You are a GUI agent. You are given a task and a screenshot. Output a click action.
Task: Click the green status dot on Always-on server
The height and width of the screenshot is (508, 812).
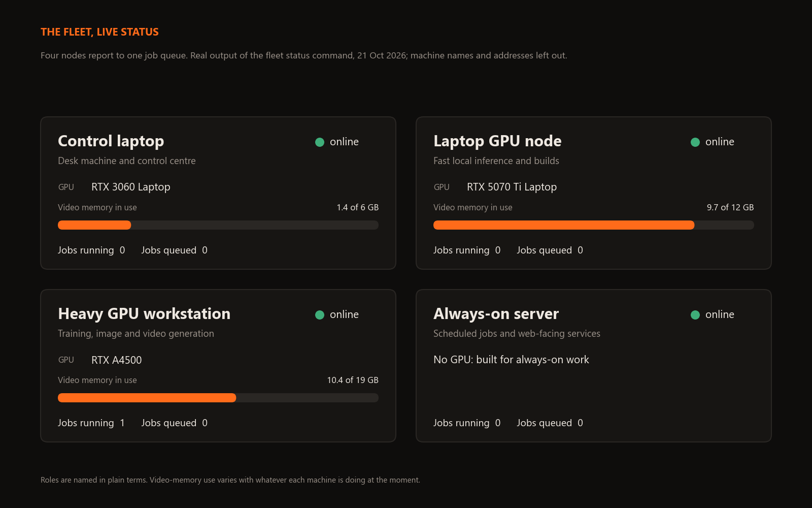(x=695, y=315)
